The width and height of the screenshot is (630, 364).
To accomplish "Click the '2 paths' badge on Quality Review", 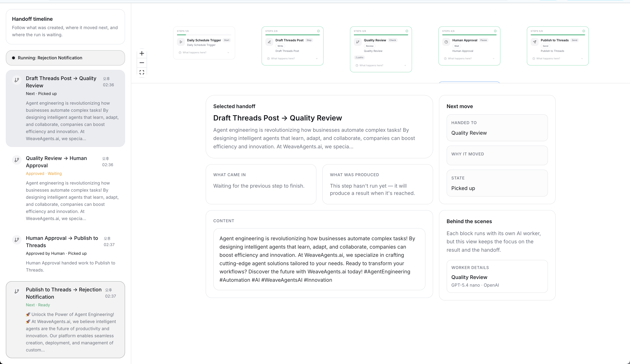I will pyautogui.click(x=359, y=58).
